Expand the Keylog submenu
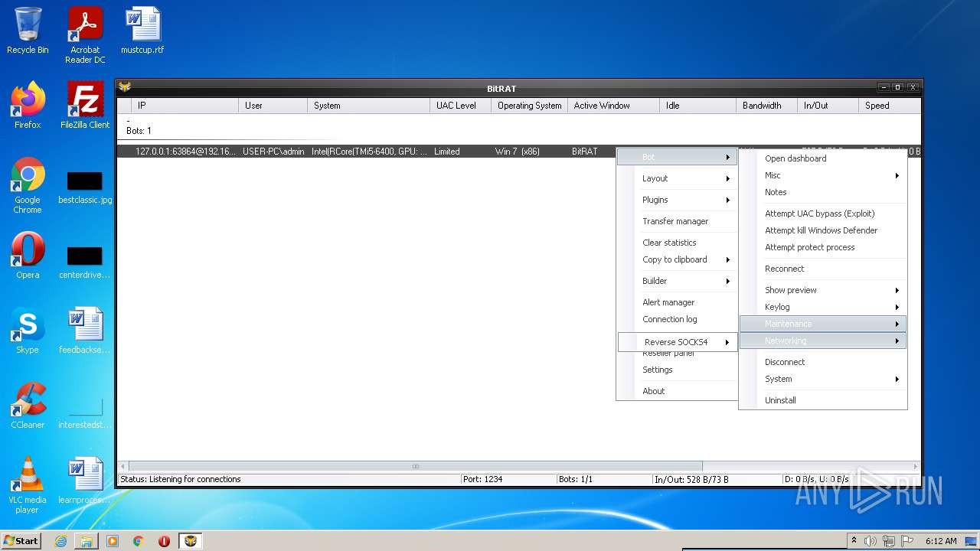This screenshot has width=980, height=551. pos(823,307)
